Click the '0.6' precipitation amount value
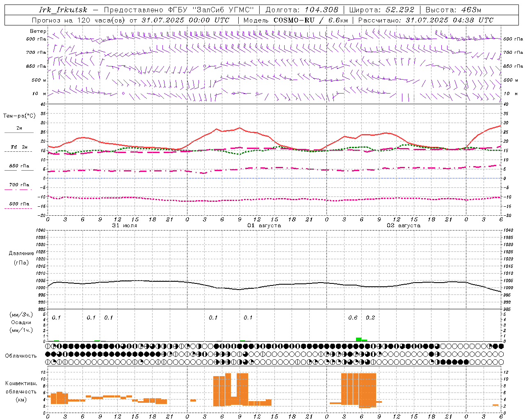 click(x=353, y=318)
